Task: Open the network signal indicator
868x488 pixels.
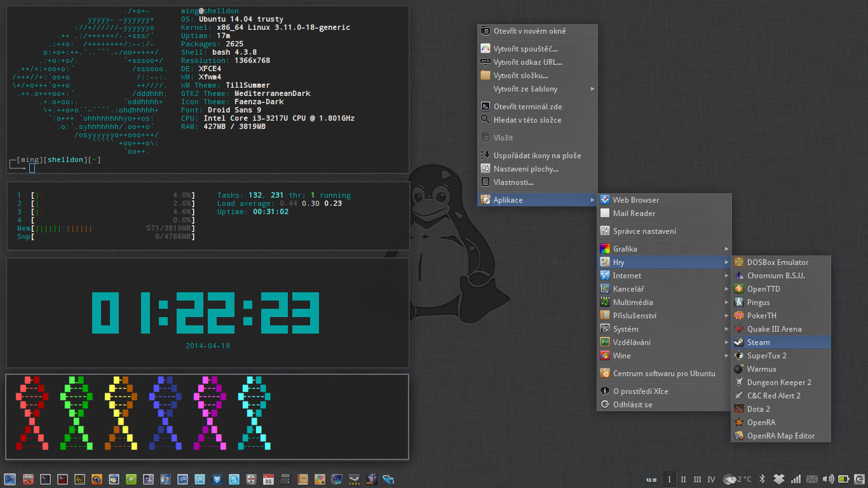Action: [796, 479]
